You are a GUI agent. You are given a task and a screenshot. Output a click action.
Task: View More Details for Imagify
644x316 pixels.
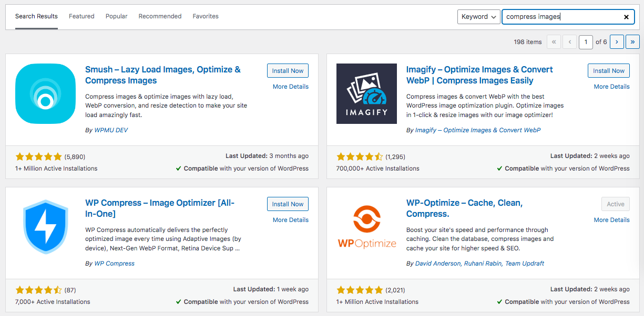(x=611, y=86)
